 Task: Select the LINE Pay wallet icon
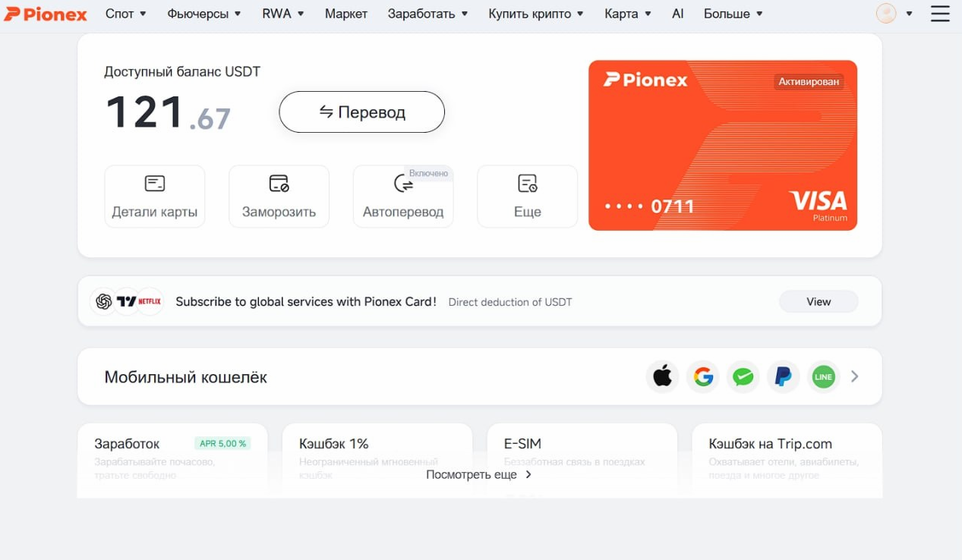tap(823, 376)
